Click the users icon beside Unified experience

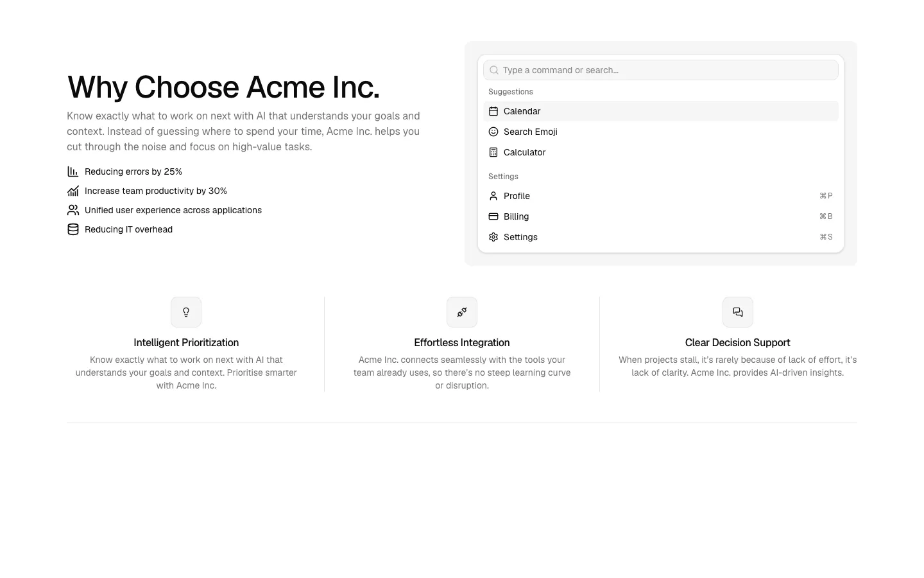pos(73,210)
